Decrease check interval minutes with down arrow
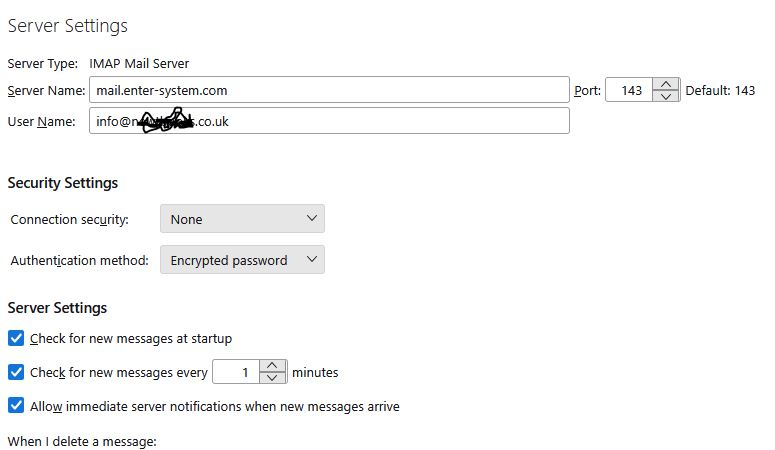Viewport: 775px width, 450px height. 272,377
